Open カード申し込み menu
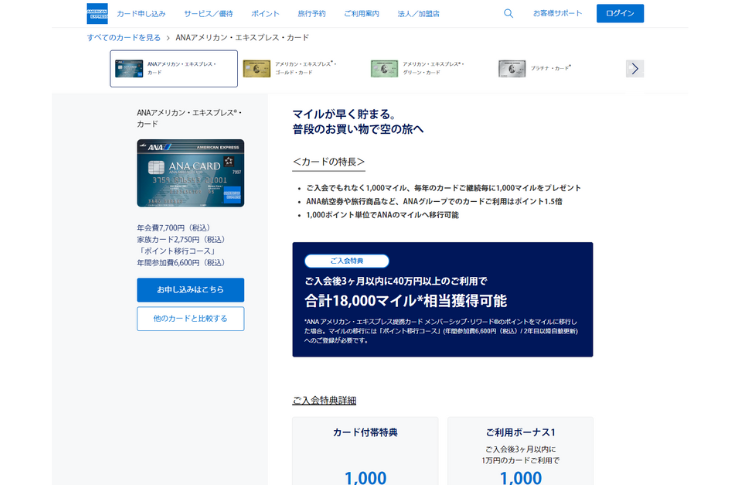This screenshot has height=485, width=740. (141, 14)
